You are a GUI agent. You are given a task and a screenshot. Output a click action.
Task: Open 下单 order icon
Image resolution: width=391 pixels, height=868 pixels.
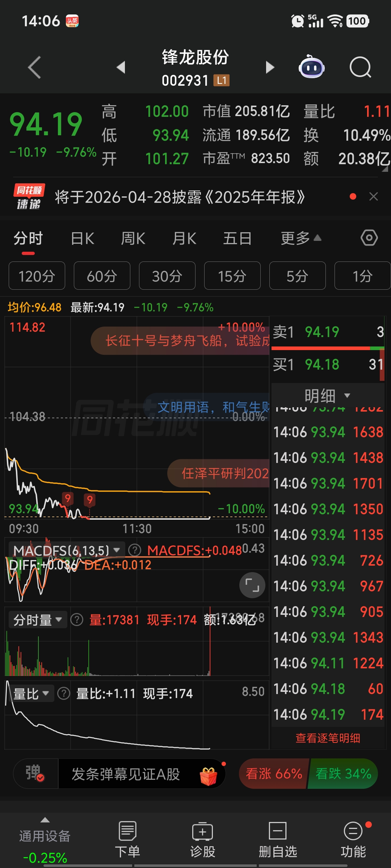(x=127, y=840)
